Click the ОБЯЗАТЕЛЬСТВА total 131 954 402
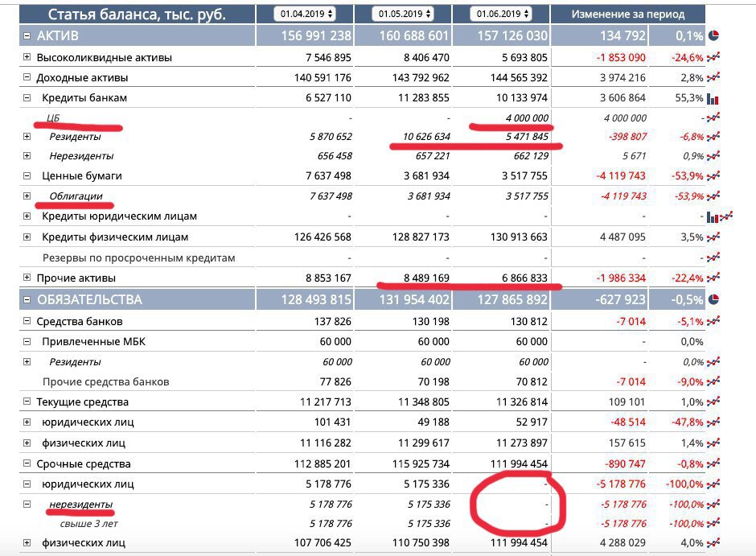 (413, 299)
